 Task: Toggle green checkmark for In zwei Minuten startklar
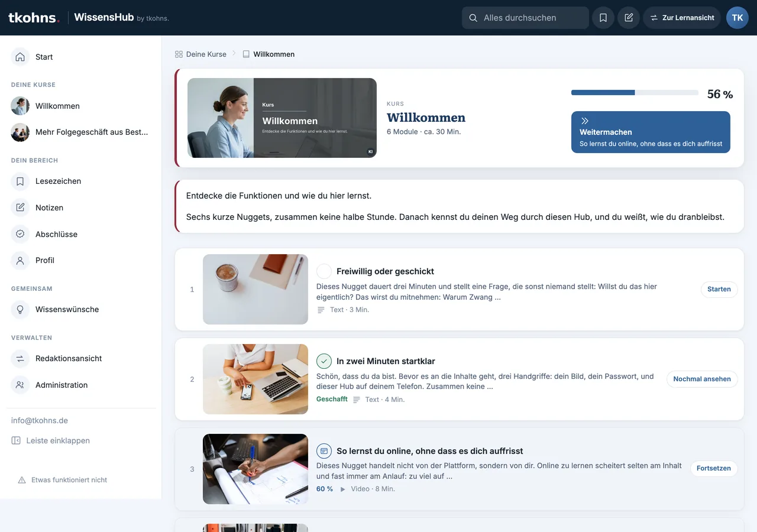pyautogui.click(x=324, y=361)
